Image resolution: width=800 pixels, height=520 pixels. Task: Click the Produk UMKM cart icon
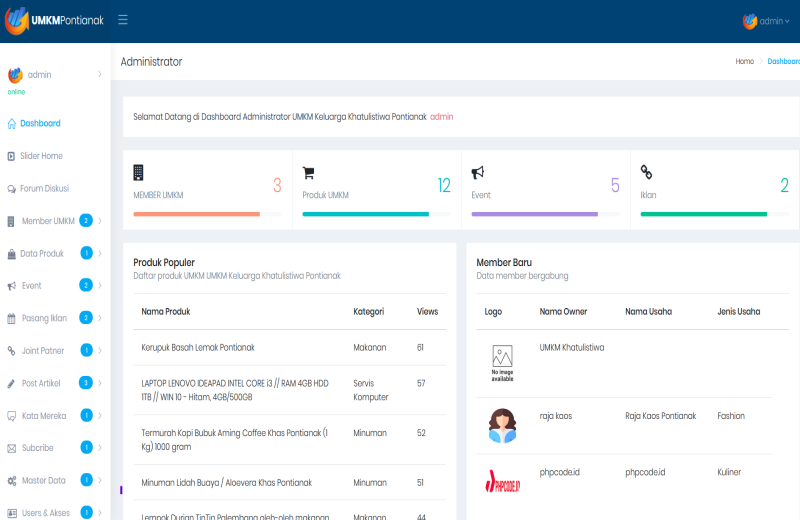tap(308, 173)
